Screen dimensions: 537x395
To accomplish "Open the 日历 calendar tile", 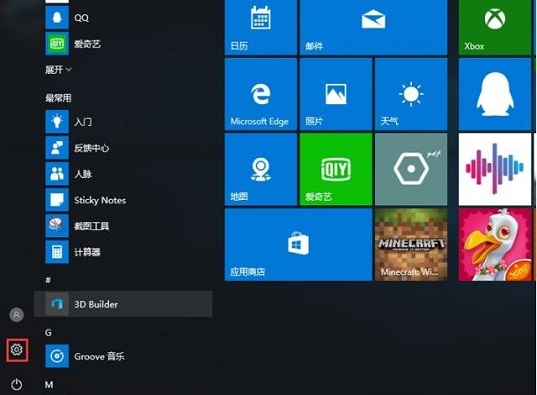I will (261, 27).
